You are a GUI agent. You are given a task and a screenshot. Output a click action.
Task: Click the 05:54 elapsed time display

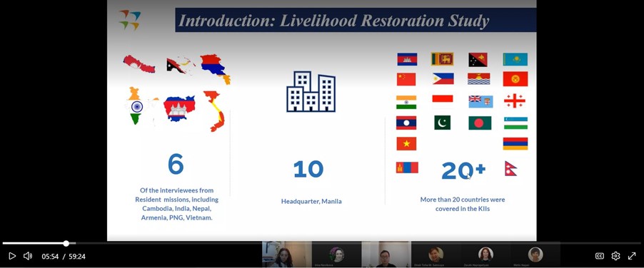tap(50, 257)
